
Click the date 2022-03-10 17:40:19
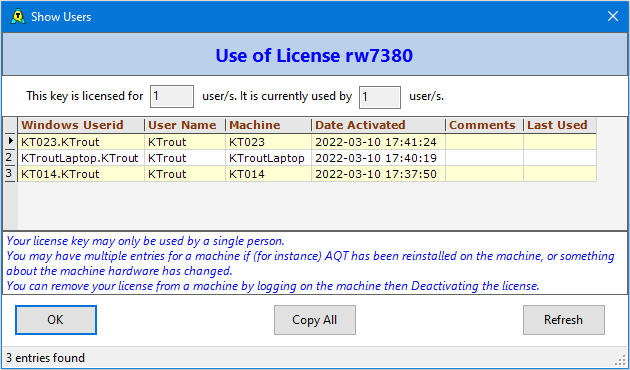click(x=378, y=158)
